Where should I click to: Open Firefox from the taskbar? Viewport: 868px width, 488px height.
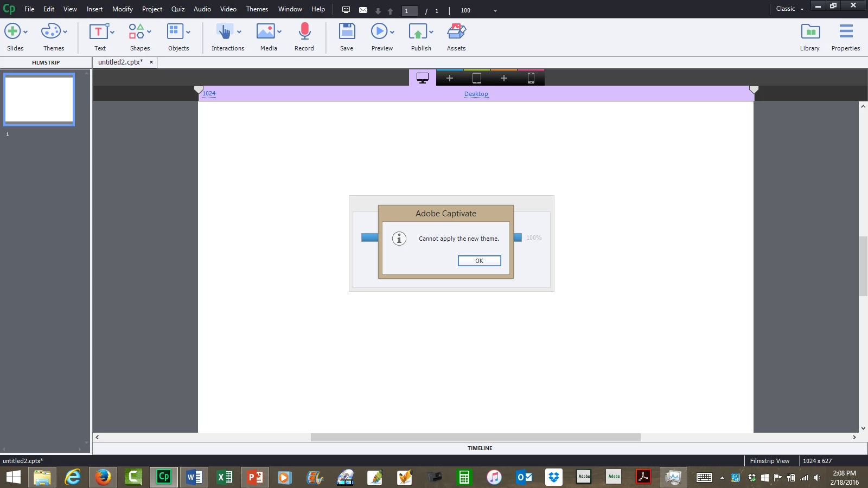103,477
